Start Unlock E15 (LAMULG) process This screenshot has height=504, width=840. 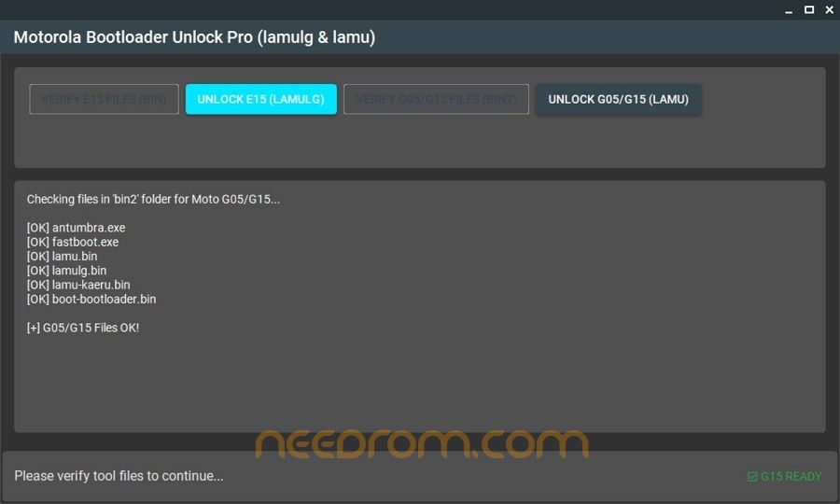(x=261, y=99)
